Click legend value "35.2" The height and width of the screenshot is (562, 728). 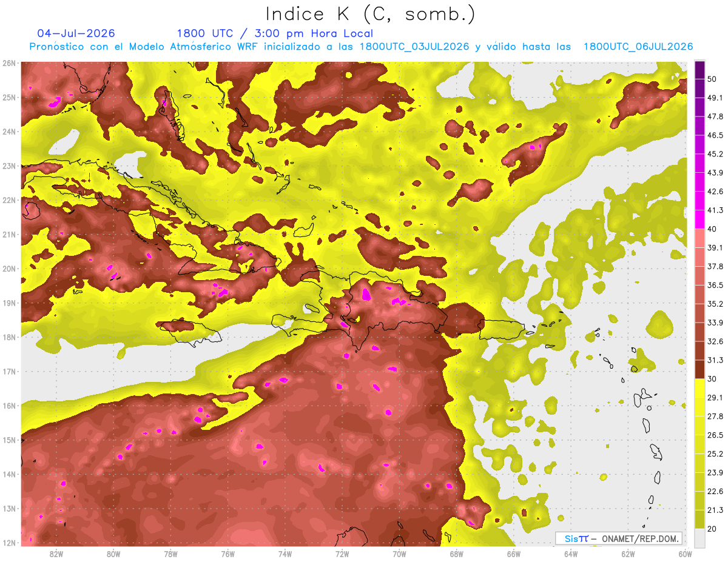(715, 304)
